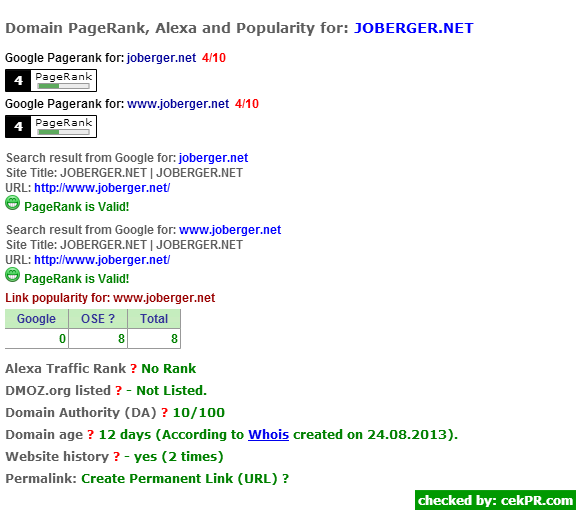Open www.joberger.net link in second Search result line
This screenshot has height=518, width=586.
pos(230,229)
